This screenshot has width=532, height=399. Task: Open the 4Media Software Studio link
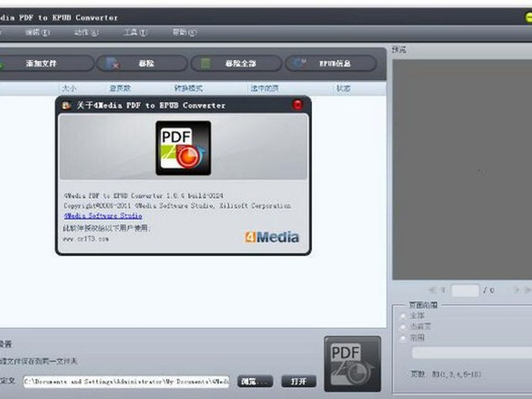[103, 216]
